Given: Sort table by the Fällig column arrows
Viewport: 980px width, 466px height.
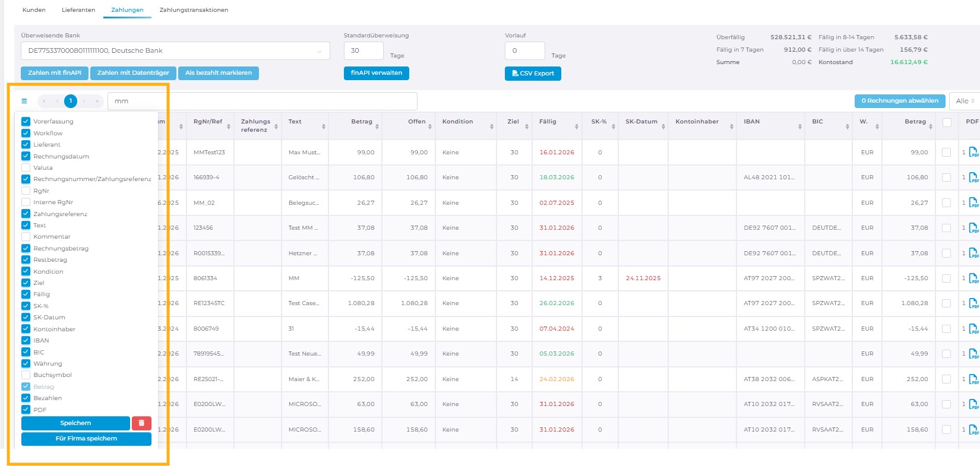Looking at the screenshot, I should 576,126.
